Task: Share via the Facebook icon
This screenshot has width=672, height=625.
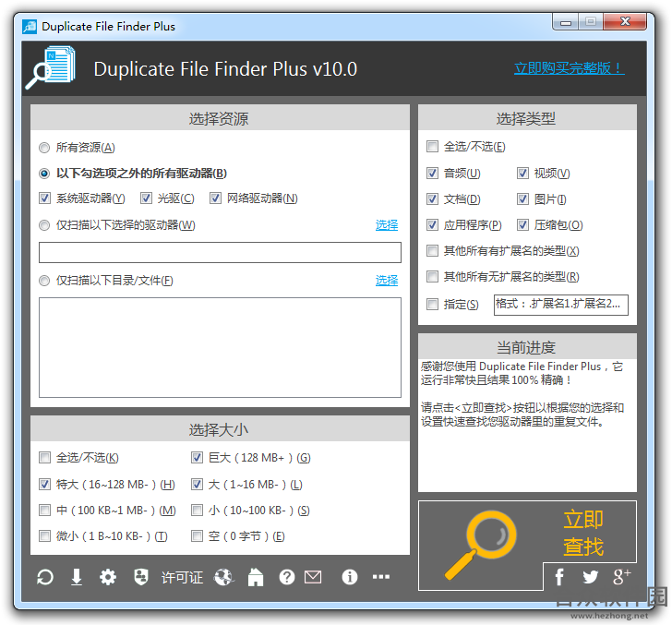Action: (559, 577)
